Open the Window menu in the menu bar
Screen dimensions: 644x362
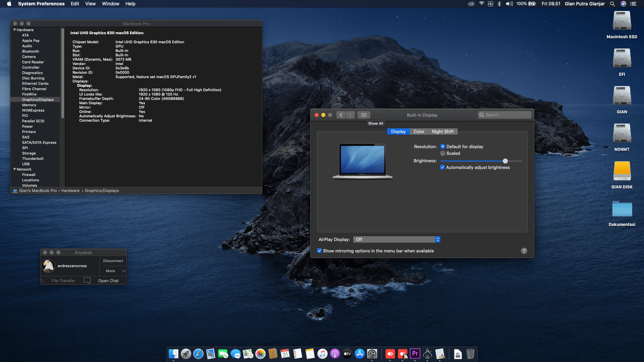[111, 4]
